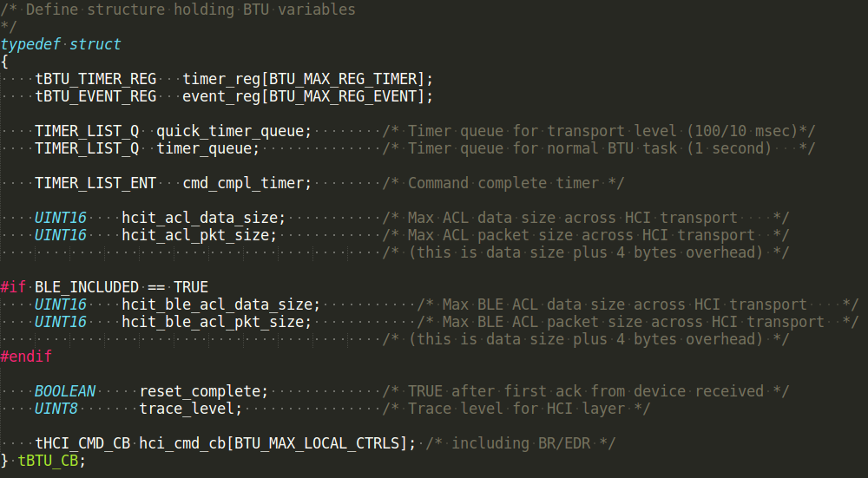Click the tBTU_CB type name
The width and height of the screenshot is (868, 478).
click(x=48, y=461)
